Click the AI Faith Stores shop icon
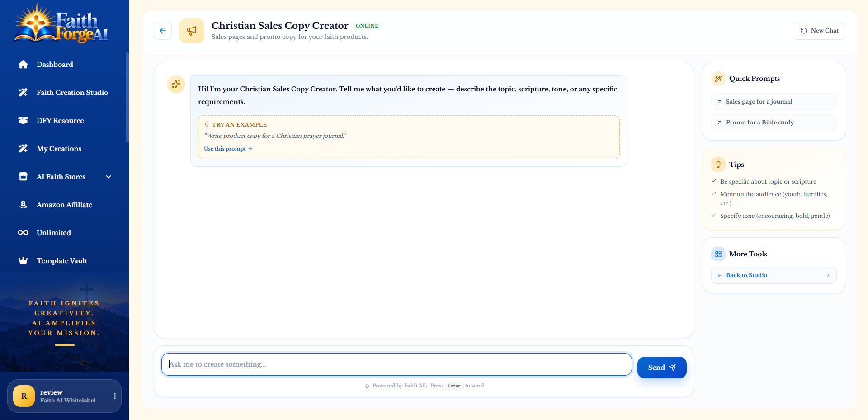This screenshot has width=868, height=420. click(x=23, y=177)
